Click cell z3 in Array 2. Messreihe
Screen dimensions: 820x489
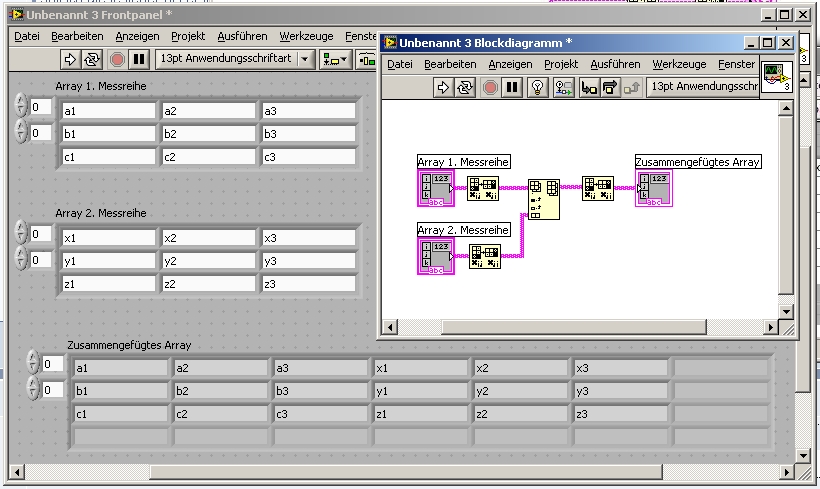309,284
